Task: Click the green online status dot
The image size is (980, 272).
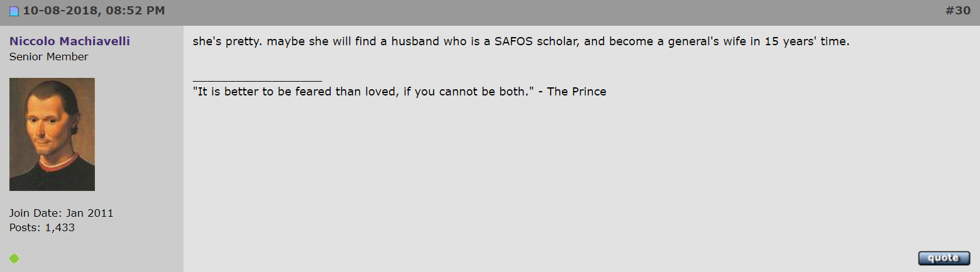Action: pos(14,258)
